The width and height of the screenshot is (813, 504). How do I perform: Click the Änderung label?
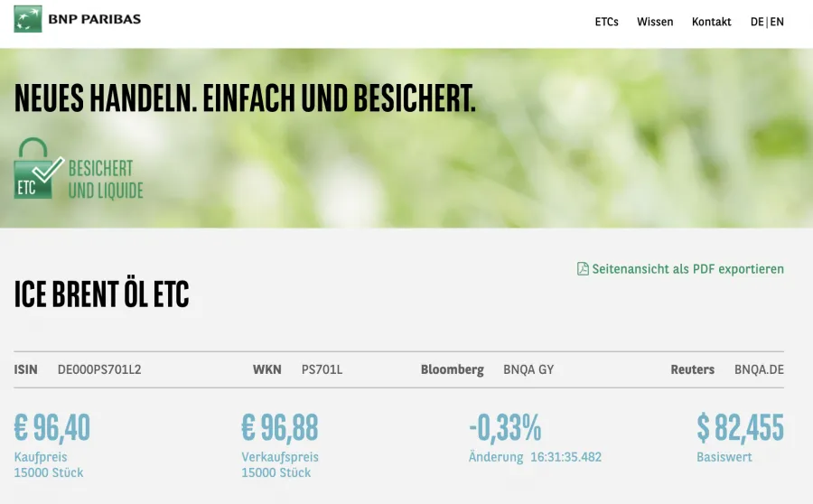click(496, 457)
